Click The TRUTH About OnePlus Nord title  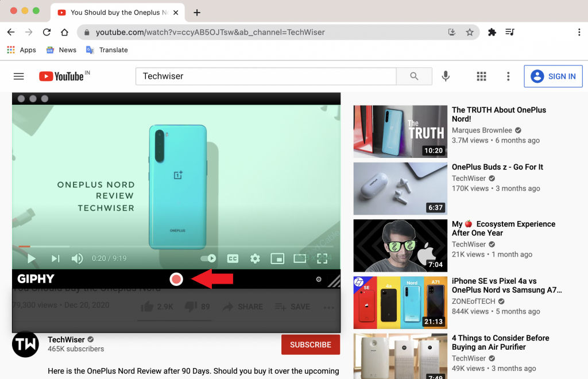tap(499, 114)
